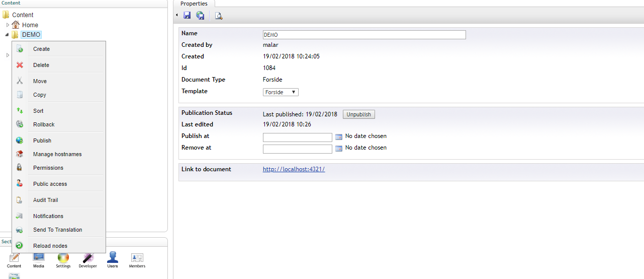Select Rollback from the context menu
Screen dimensions: 644x279
[x=44, y=124]
